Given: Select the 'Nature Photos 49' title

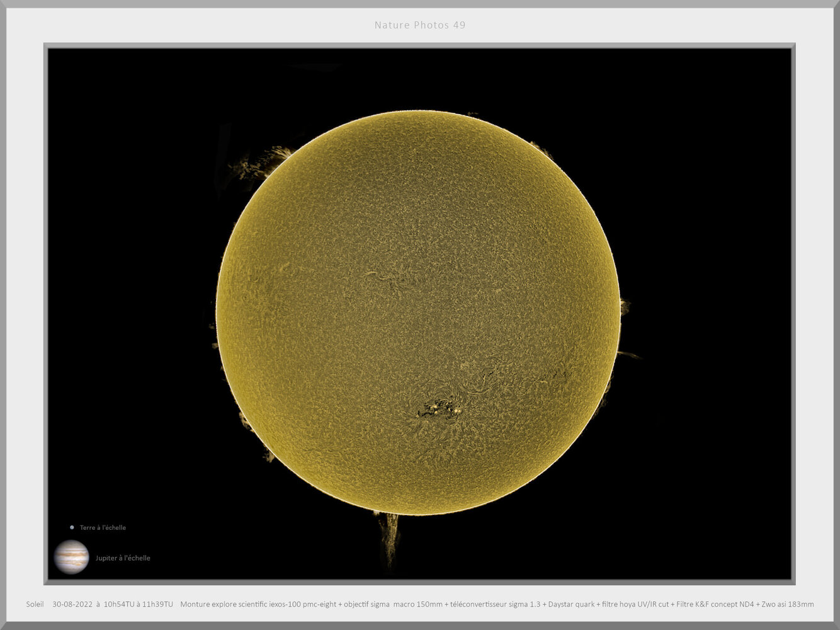Looking at the screenshot, I should tap(419, 25).
